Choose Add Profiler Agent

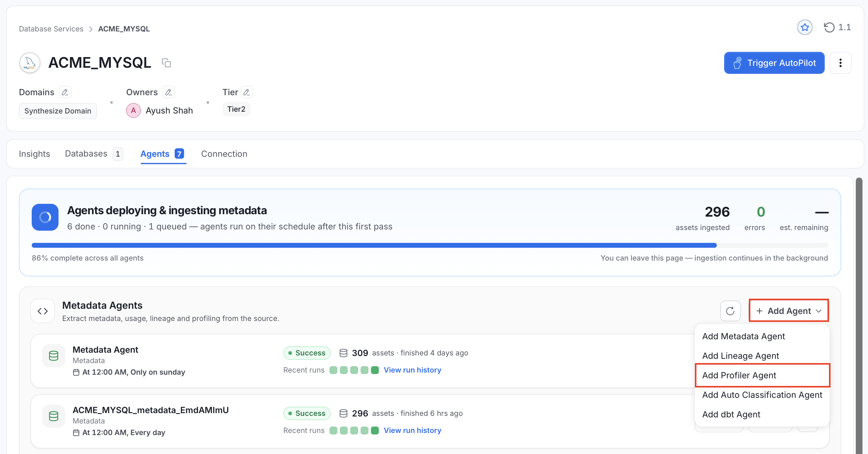[762, 375]
